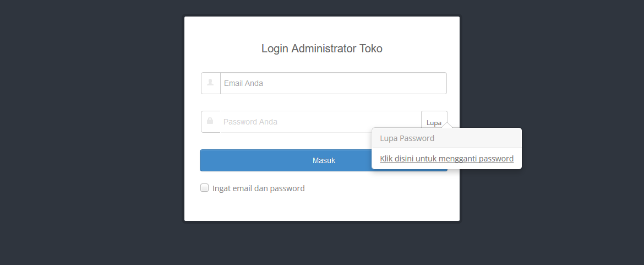644x265 pixels.
Task: Click the Lupa Password popover header
Action: click(447, 138)
